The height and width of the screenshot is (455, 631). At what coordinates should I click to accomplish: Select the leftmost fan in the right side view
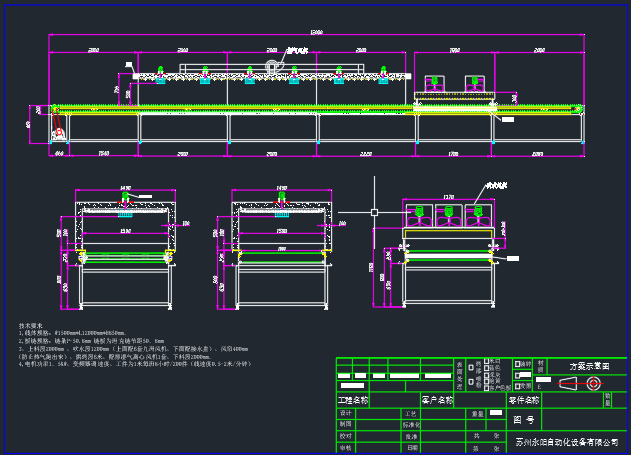[x=420, y=212]
